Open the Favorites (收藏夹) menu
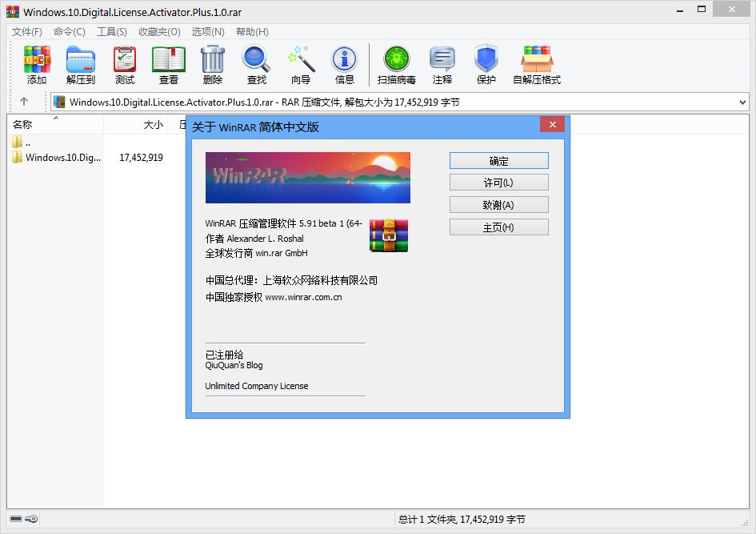Image resolution: width=756 pixels, height=534 pixels. pyautogui.click(x=159, y=32)
